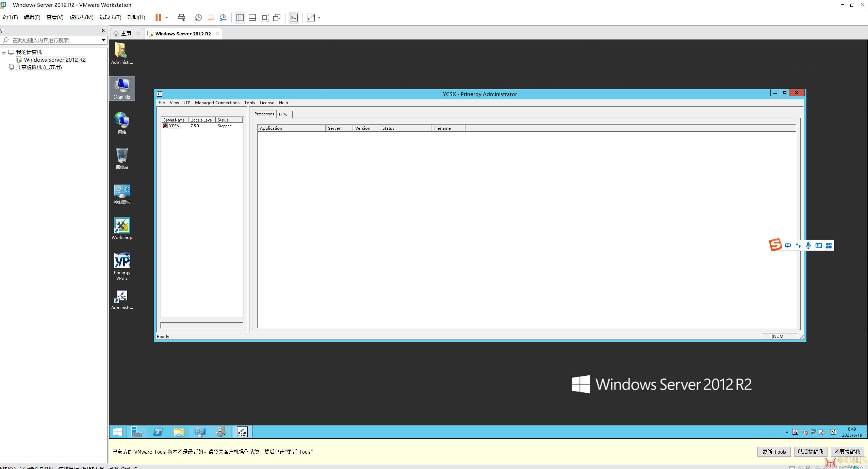Viewport: 868px width, 469px height.
Task: Open the library search dropdown arrow
Action: [103, 40]
